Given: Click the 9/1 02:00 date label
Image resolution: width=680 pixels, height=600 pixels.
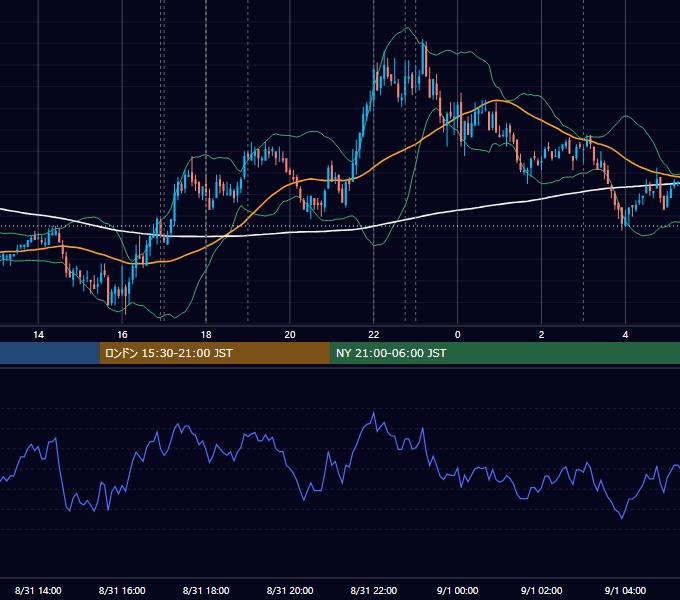Looking at the screenshot, I should point(541,590).
